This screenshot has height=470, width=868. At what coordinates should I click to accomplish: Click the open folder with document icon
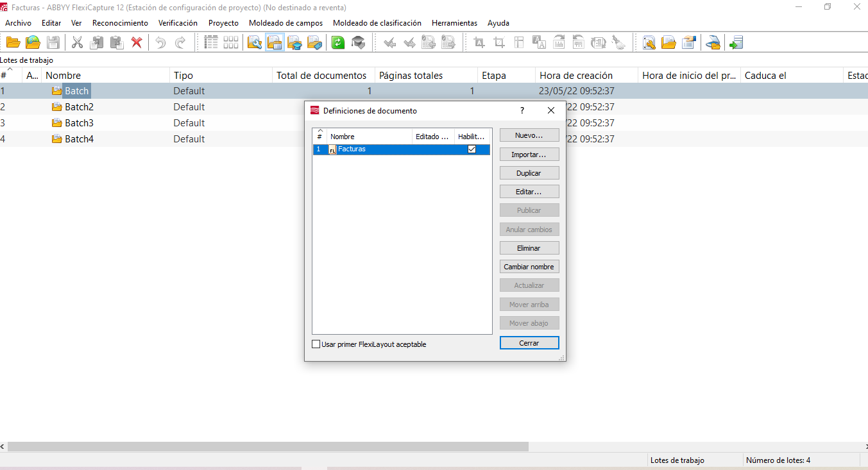coord(668,42)
